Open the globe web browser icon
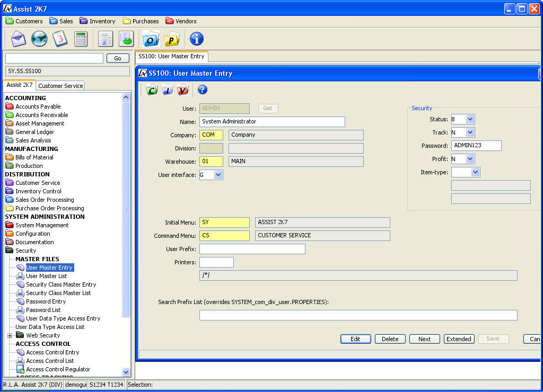 39,39
